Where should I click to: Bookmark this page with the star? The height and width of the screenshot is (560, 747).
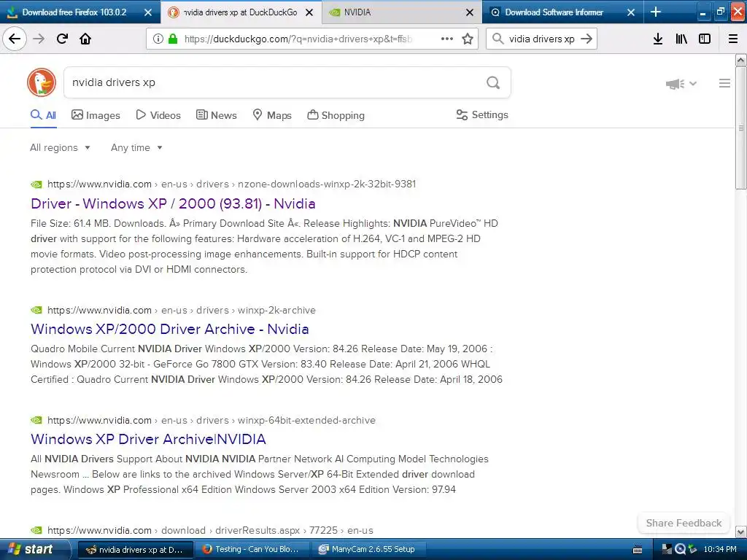point(468,39)
